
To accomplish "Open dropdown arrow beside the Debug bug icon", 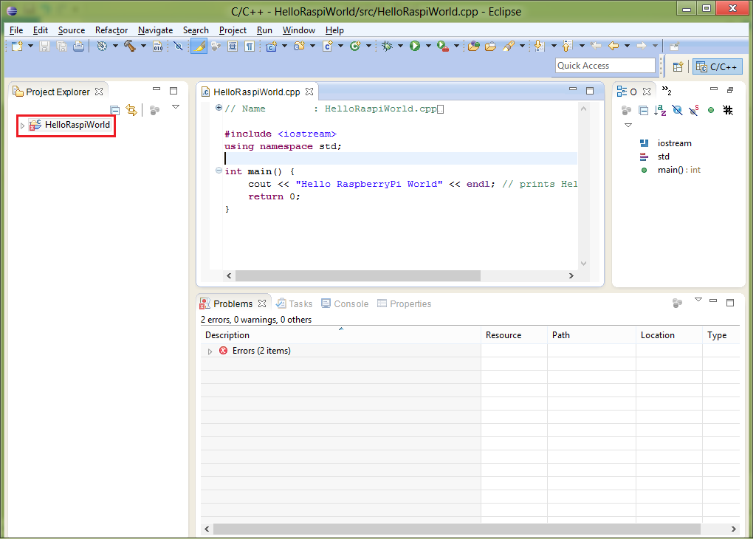I will tap(400, 47).
